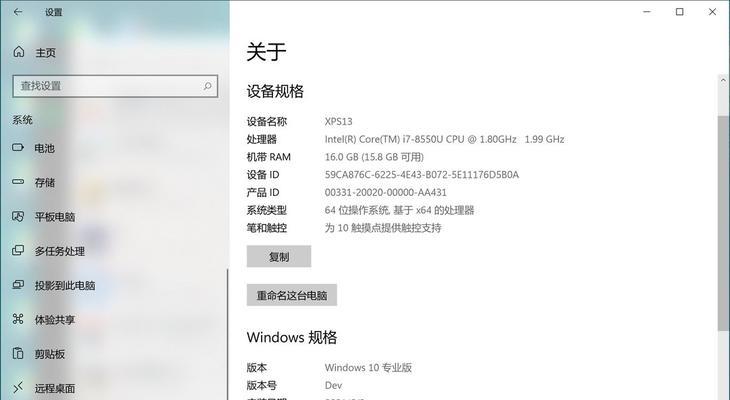Click the processor value Intel(R) Core(TM) i7-8550U
Screen dimensions: 730x400
pos(444,139)
